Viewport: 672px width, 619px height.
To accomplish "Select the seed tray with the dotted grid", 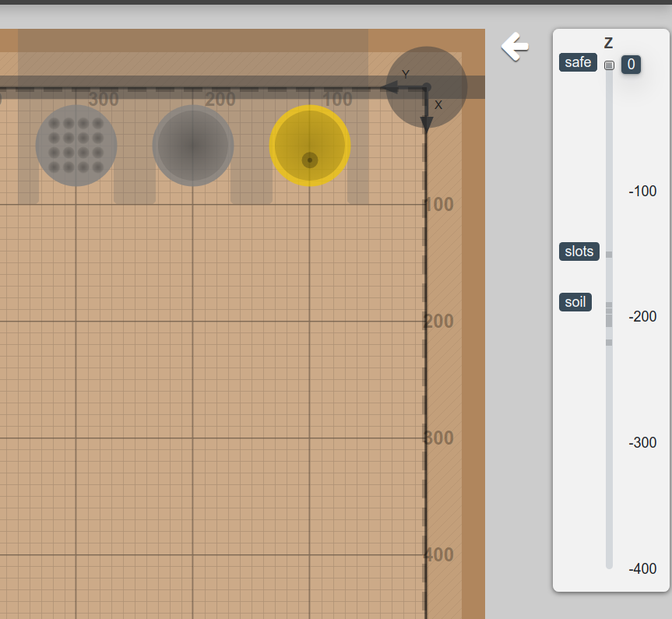I will [x=76, y=145].
